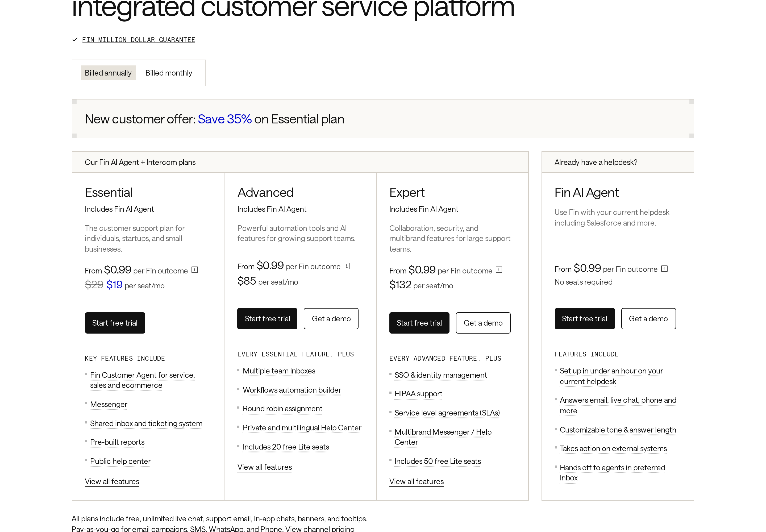Open Fin Million Dollar Guarantee link
Image resolution: width=766 pixels, height=532 pixels.
tap(138, 40)
